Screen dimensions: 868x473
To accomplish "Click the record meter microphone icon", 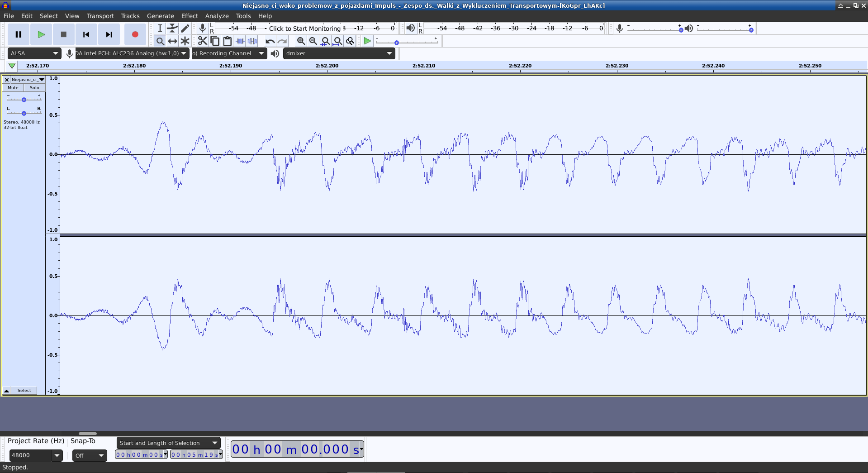I will coord(203,28).
